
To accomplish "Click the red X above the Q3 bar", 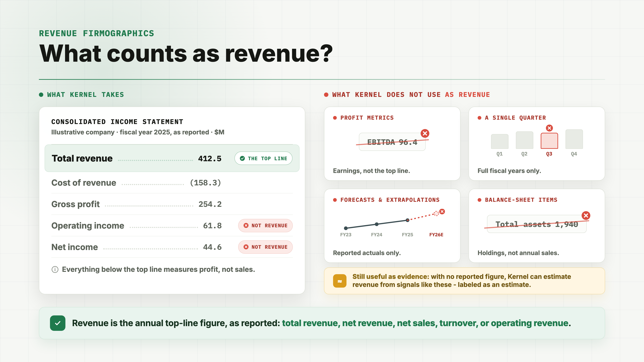I will 549,128.
